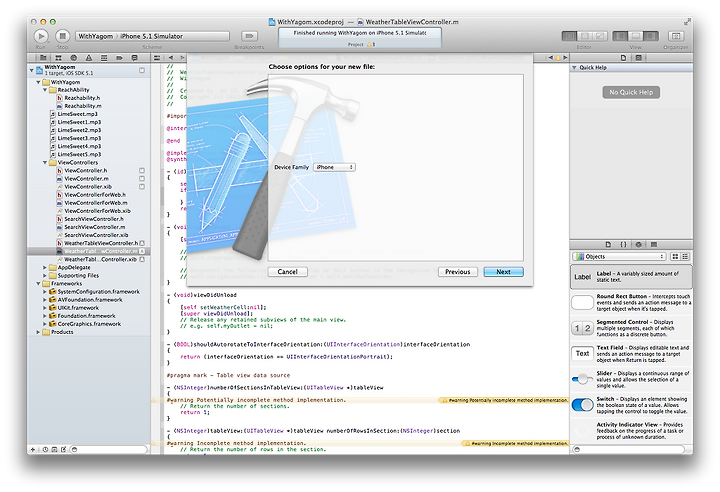Show the Symbol navigator
720x492 pixels.
tap(58, 58)
